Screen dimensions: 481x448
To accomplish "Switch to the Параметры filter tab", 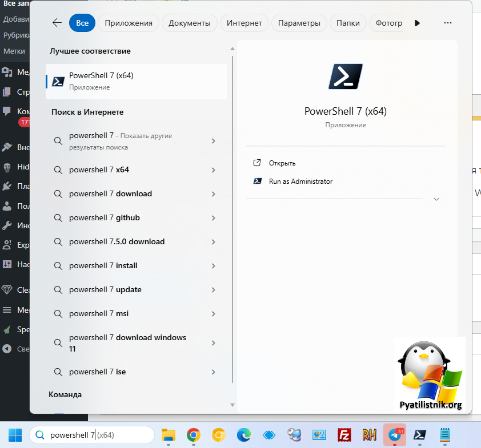I will (x=299, y=23).
